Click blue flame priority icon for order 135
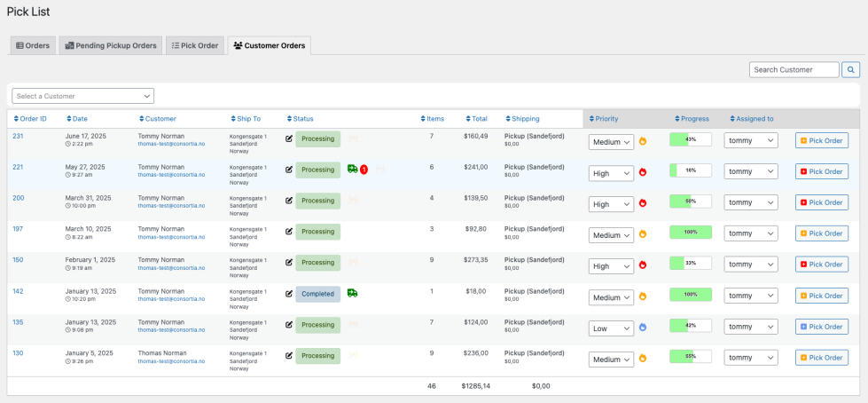The image size is (868, 403). click(x=643, y=328)
